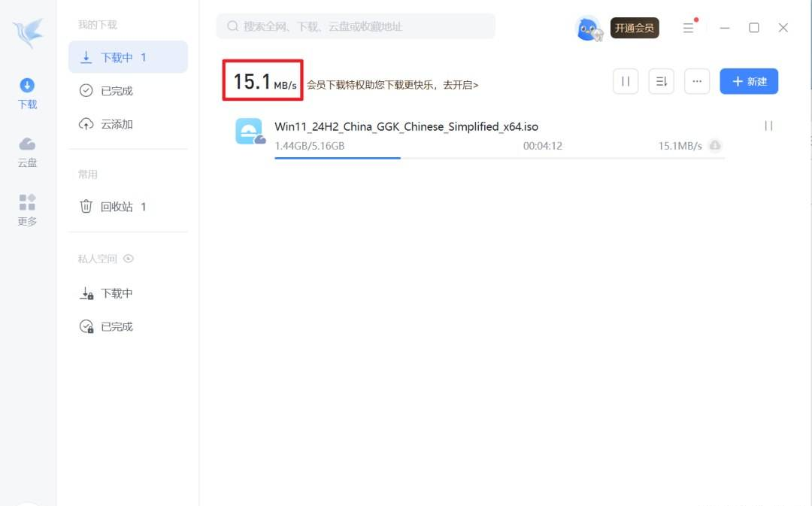
Task: Click cloud acceleration icon beside download speed
Action: pos(715,146)
